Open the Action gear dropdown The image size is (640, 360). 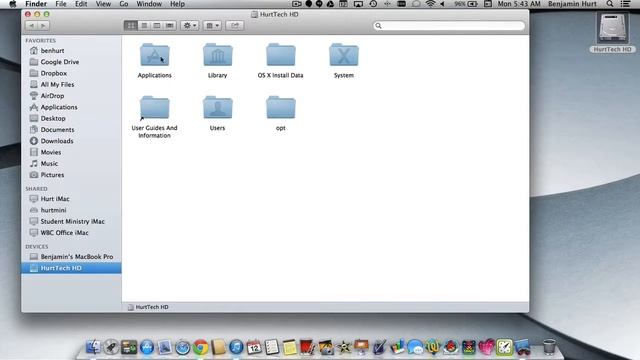click(190, 25)
